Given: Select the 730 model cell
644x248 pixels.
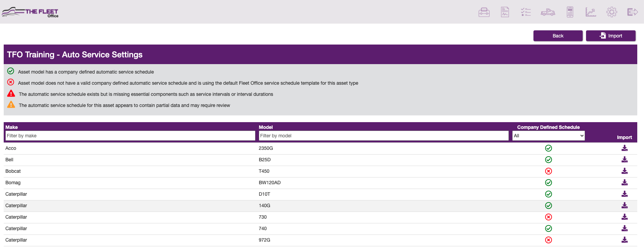Looking at the screenshot, I should 263,217.
